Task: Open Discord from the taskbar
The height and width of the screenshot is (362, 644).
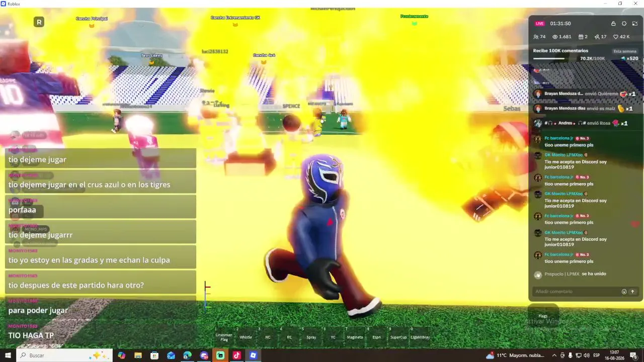Action: click(204, 355)
